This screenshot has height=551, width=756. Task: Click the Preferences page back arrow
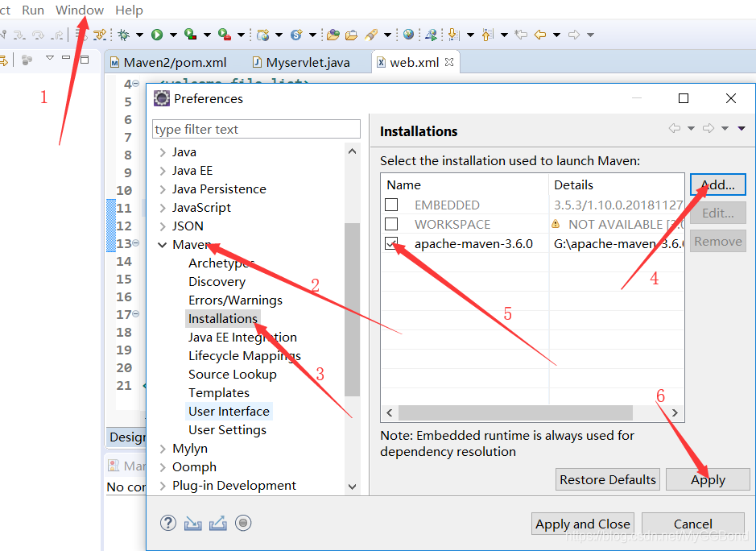(x=675, y=128)
